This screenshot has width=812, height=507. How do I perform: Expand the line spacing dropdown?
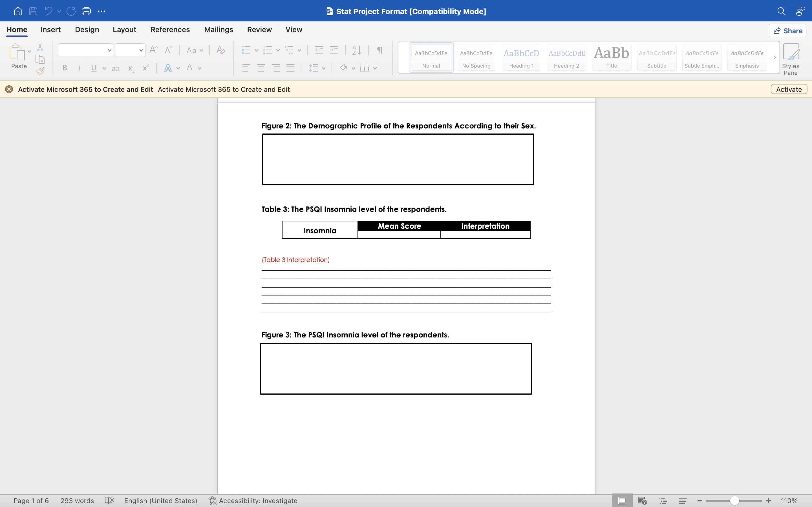pyautogui.click(x=323, y=68)
